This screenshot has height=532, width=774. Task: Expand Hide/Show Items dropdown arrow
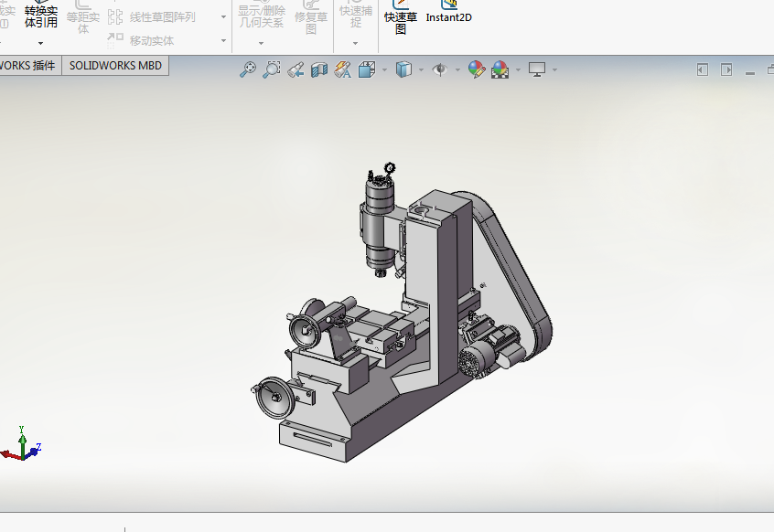[457, 70]
